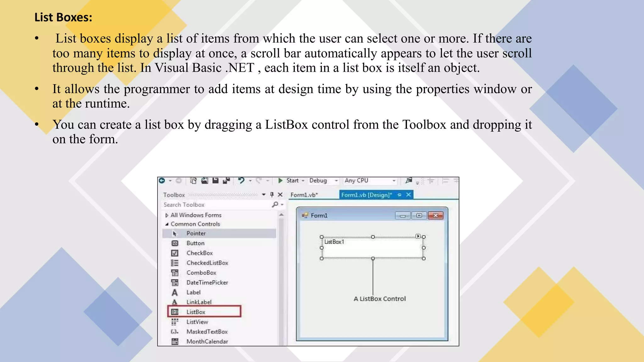Click the MonthCalendar control icon
This screenshot has width=644, height=362.
(x=175, y=342)
